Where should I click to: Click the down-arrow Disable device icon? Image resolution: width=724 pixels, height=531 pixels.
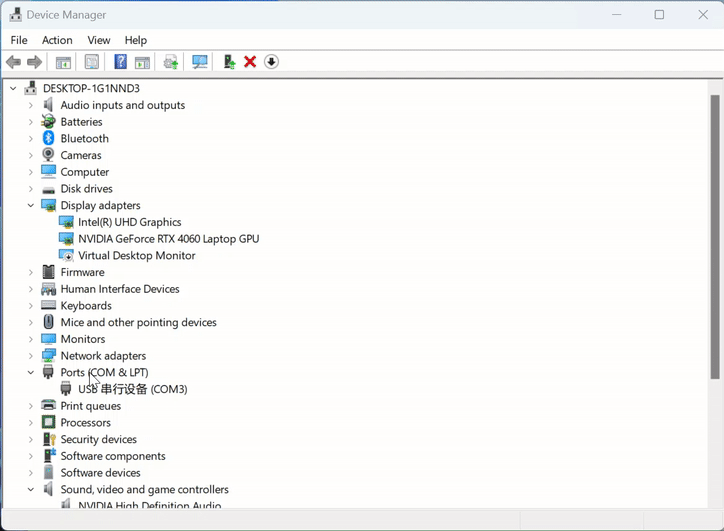tap(272, 62)
